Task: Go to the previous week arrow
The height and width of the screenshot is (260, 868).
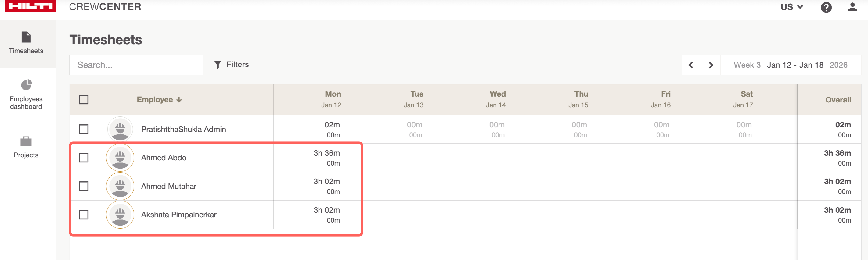Action: pos(691,65)
